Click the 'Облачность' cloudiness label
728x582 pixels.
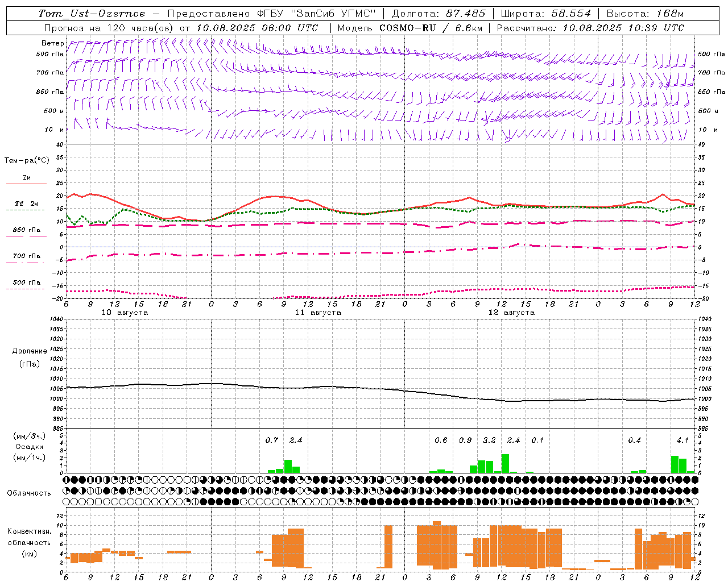click(29, 493)
